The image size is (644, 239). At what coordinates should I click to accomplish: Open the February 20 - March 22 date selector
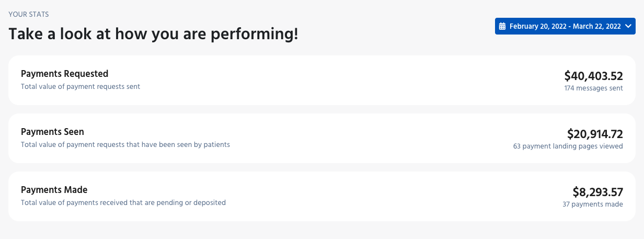tap(565, 26)
